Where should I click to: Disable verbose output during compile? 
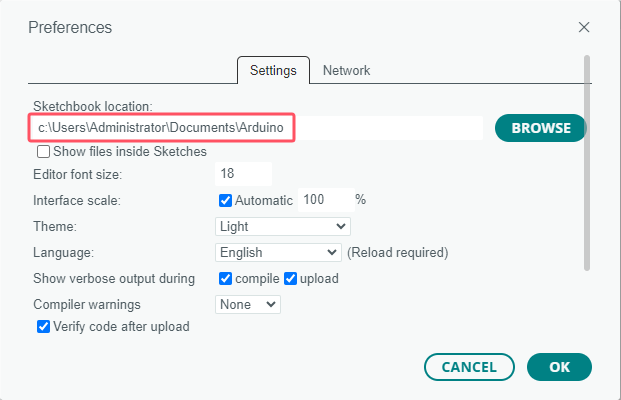(225, 278)
